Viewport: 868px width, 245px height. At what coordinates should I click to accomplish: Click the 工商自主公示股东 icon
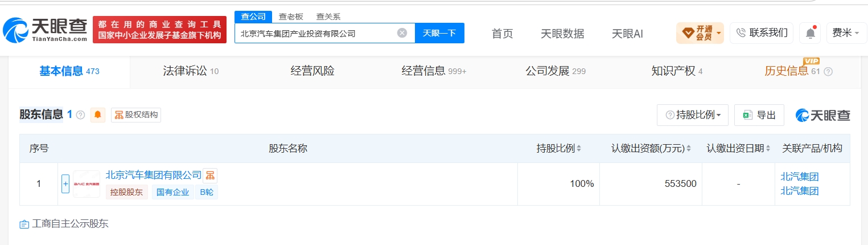pos(24,224)
